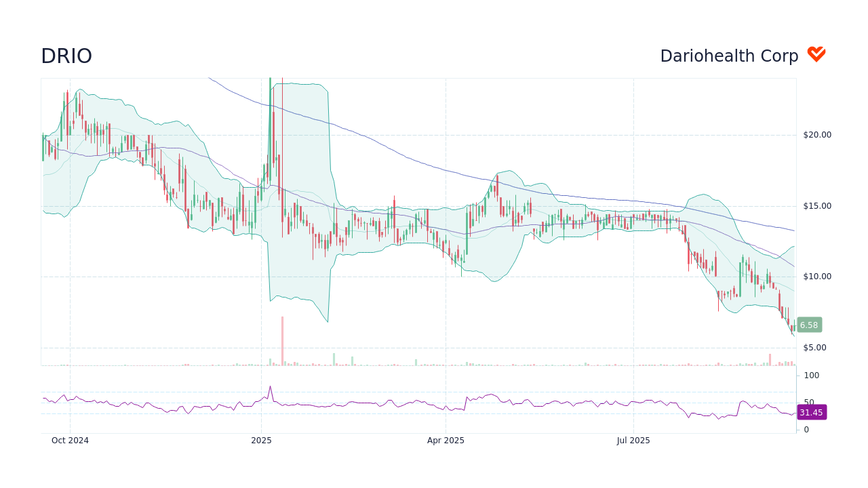Viewport: 868px width, 488px height.
Task: Click the tallest volume bar in January 2025
Action: coord(282,341)
